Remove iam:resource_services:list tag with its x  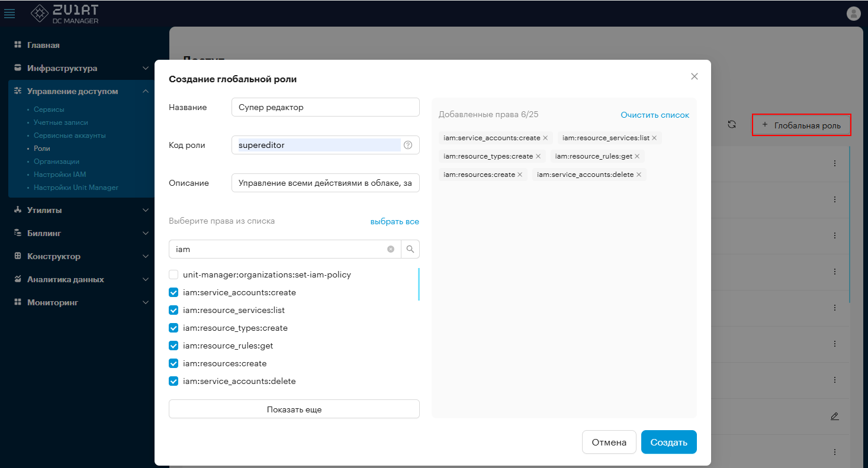tap(654, 138)
